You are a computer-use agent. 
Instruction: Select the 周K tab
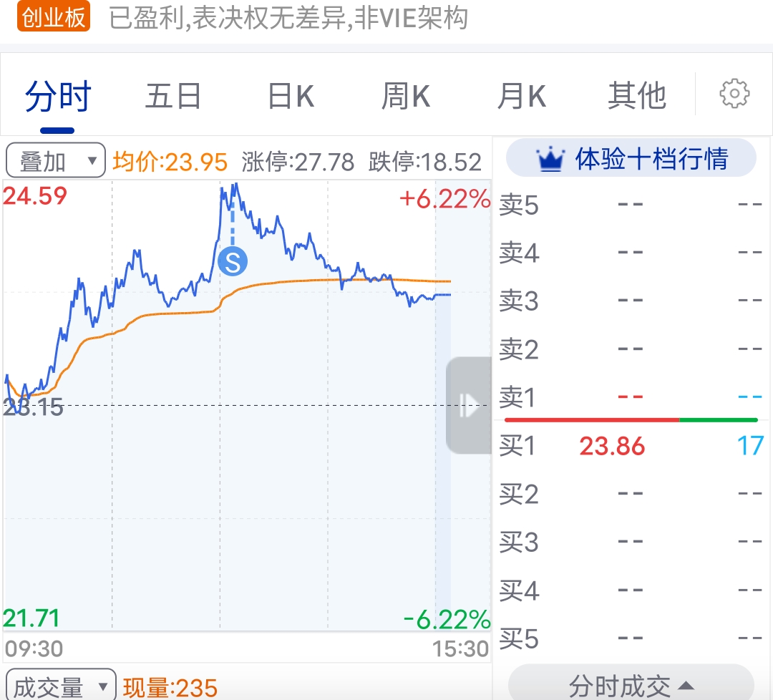coord(407,96)
